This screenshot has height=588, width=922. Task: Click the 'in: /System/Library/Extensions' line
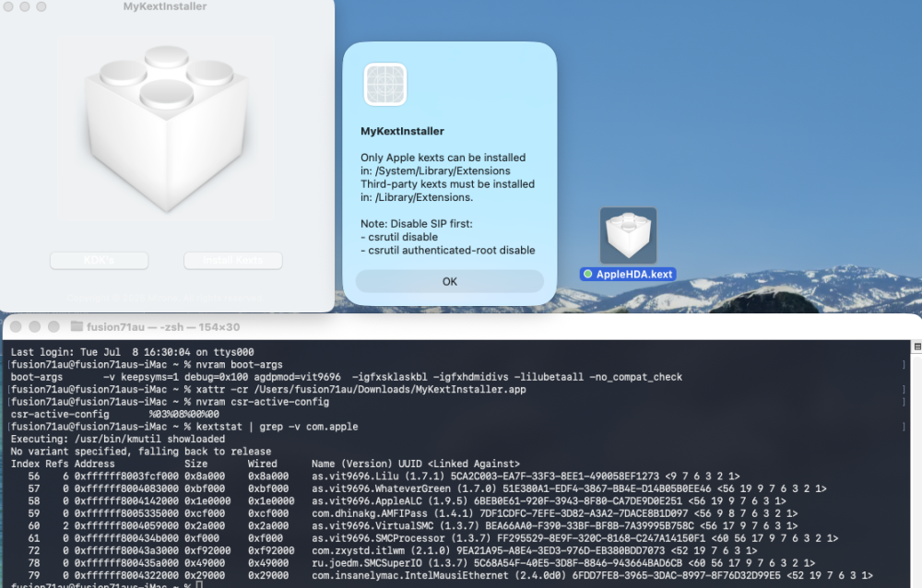coord(435,171)
